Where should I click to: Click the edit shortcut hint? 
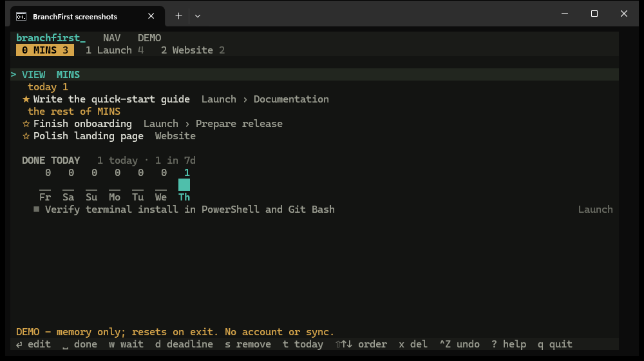click(x=33, y=344)
